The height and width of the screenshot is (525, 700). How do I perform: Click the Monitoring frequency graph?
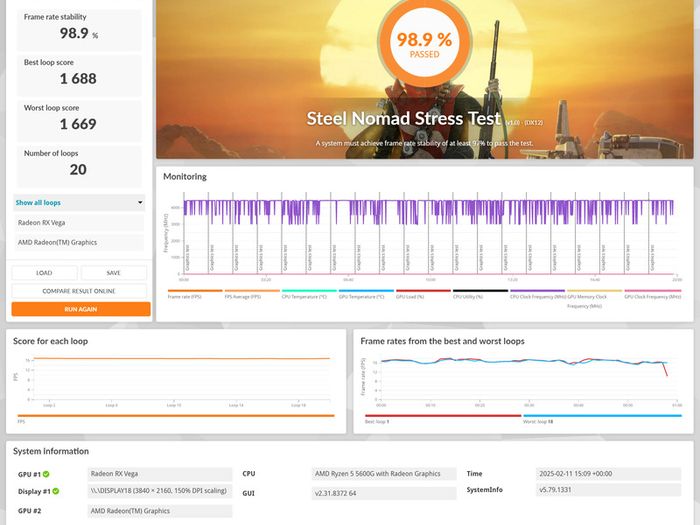(428, 233)
